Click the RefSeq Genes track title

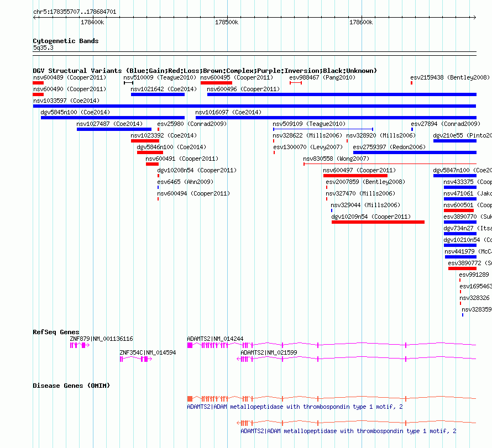pyautogui.click(x=56, y=332)
